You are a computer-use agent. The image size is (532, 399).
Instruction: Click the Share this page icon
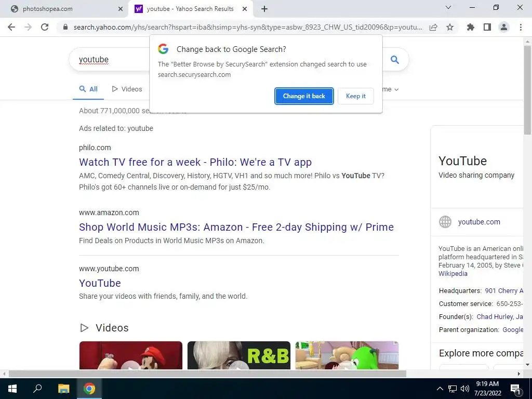click(433, 27)
